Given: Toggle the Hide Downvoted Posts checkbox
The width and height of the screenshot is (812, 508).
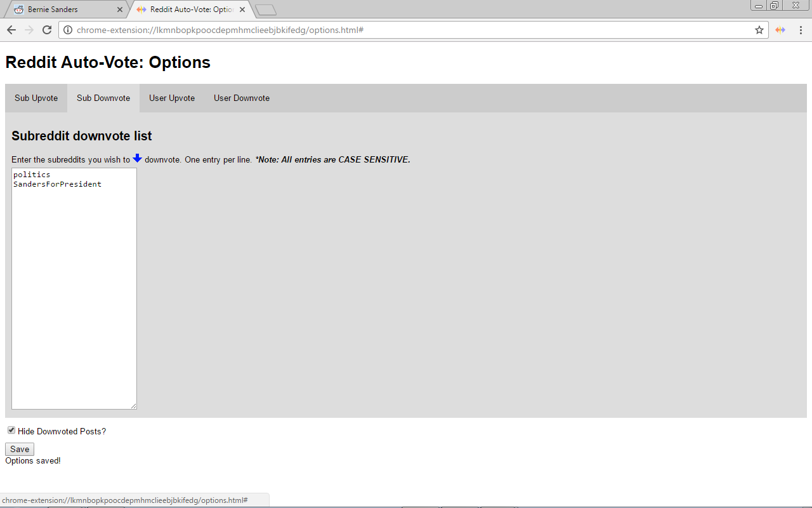Looking at the screenshot, I should click(11, 431).
